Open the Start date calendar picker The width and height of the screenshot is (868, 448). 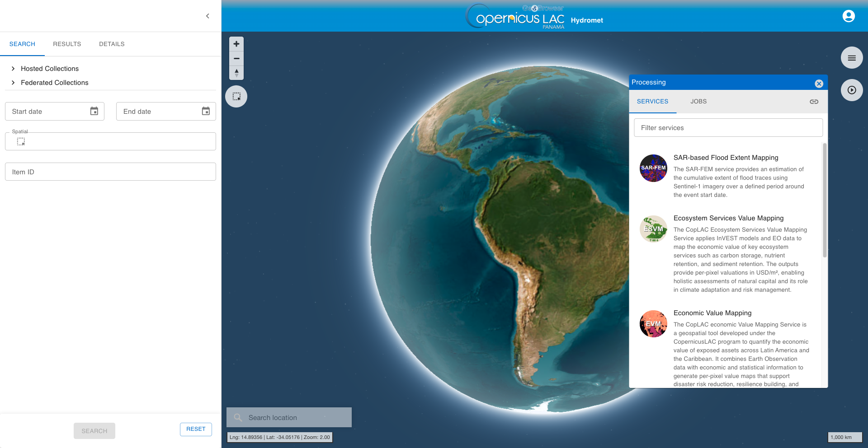tap(94, 111)
